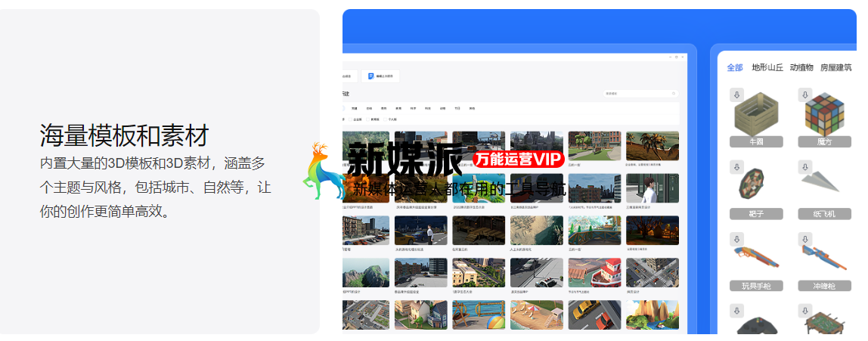Click the 靶子 label button
The image size is (868, 341).
point(756,214)
